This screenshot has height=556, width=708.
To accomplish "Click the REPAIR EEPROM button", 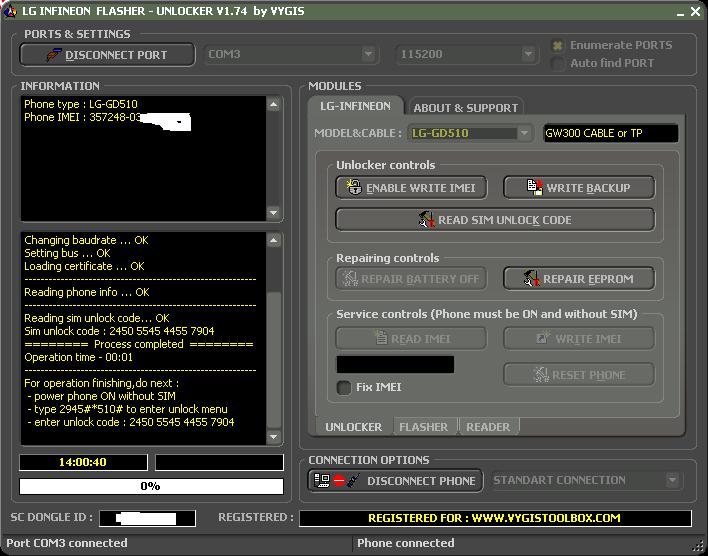I will (579, 279).
